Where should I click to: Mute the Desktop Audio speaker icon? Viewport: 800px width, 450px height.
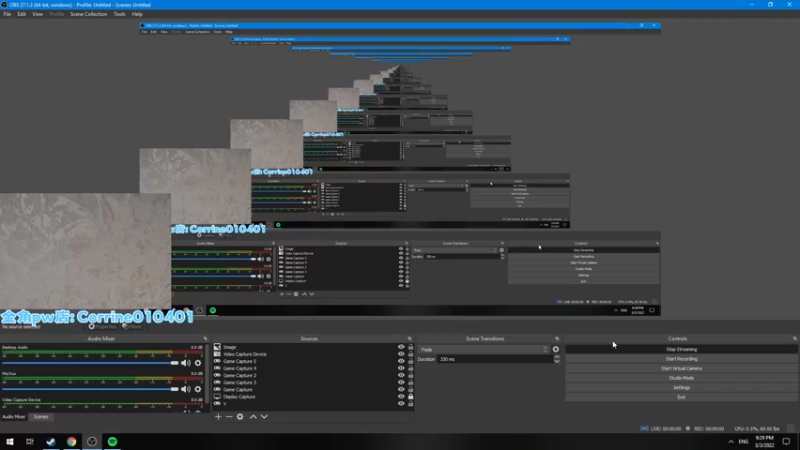pyautogui.click(x=185, y=363)
